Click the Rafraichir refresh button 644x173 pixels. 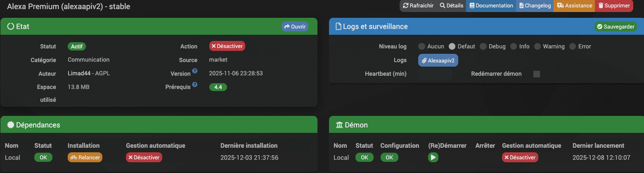click(x=418, y=6)
